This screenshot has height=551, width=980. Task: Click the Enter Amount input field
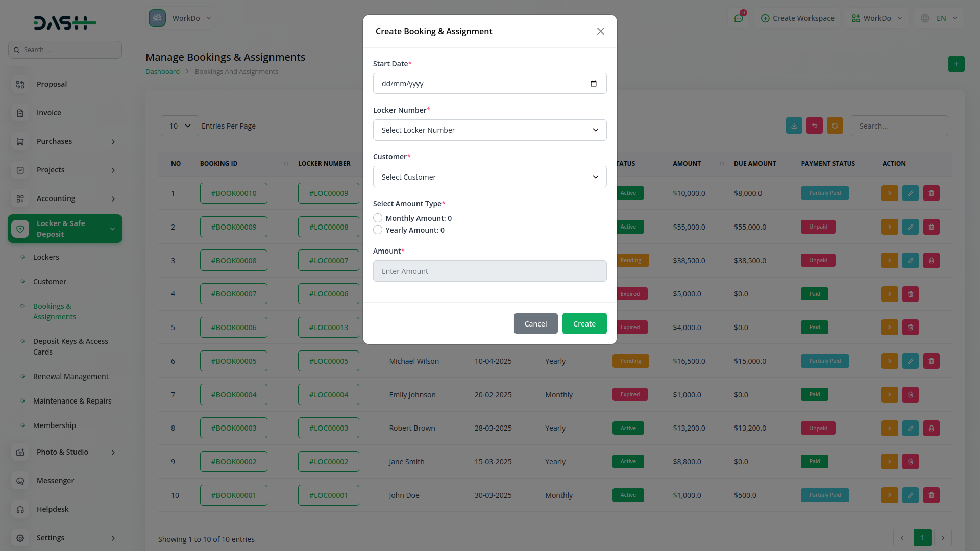(x=489, y=271)
